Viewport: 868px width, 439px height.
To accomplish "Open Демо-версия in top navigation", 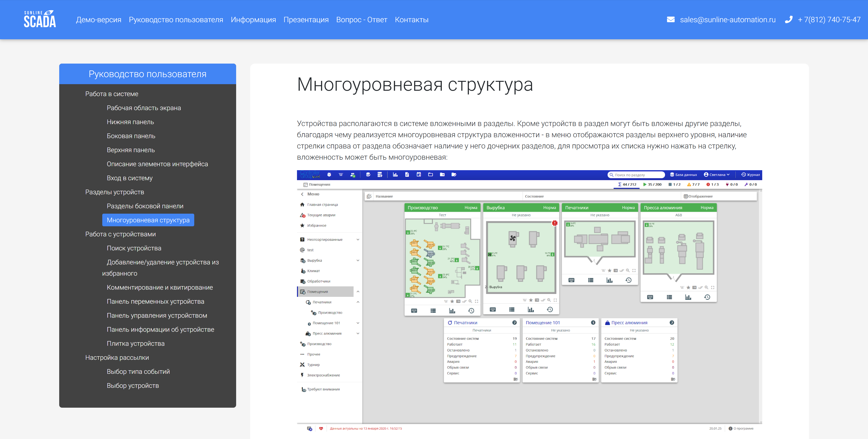I will tap(98, 20).
